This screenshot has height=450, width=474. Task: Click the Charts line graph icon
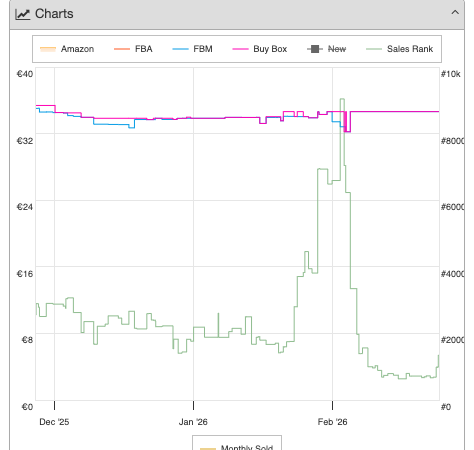tap(23, 14)
